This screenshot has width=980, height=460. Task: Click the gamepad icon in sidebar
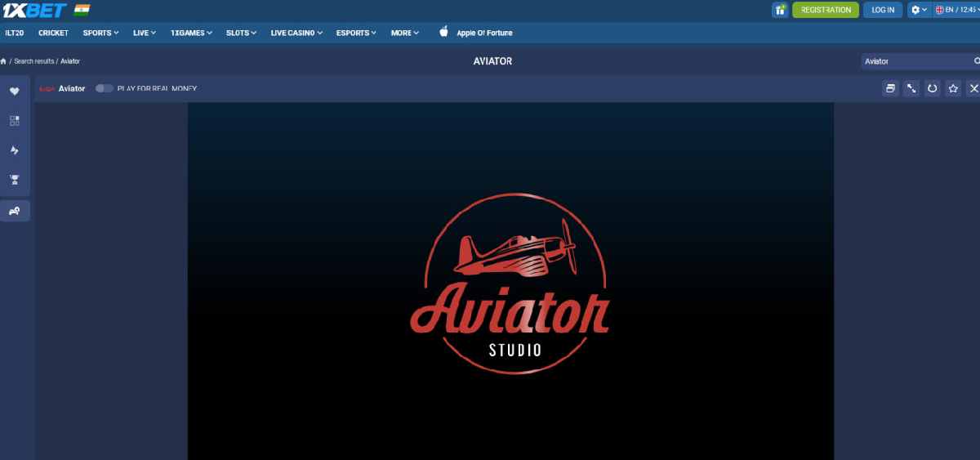point(15,211)
